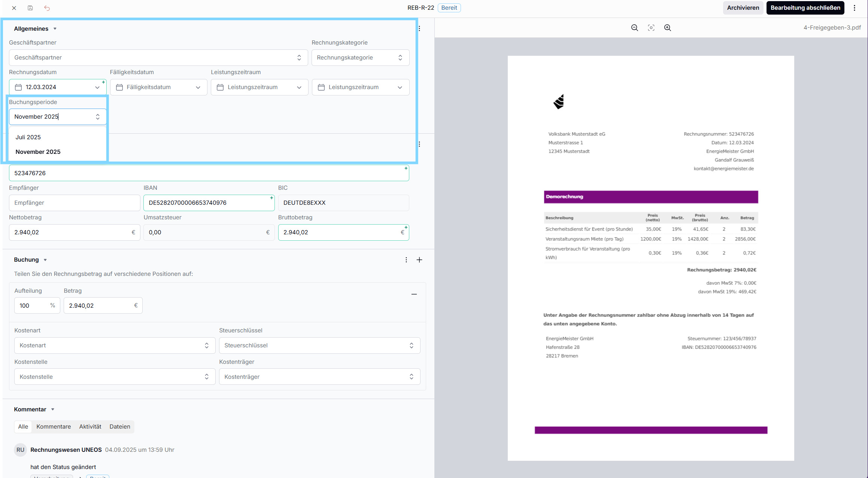The width and height of the screenshot is (868, 478).
Task: Click the undo arrow icon
Action: point(47,8)
